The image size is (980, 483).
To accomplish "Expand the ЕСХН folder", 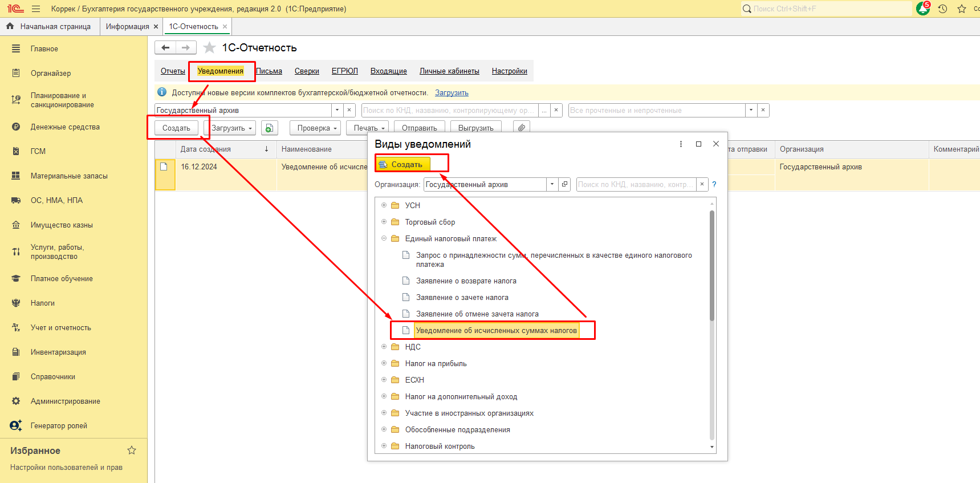I will tap(384, 380).
